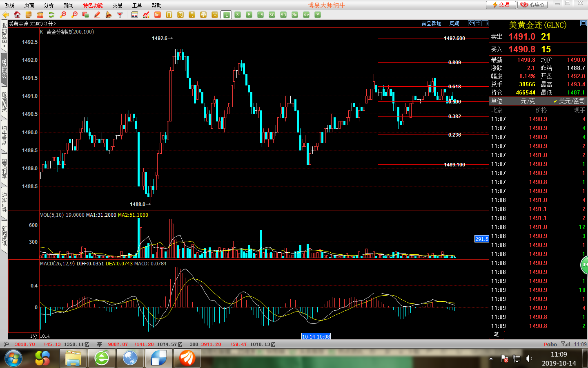Viewport: 588px width, 368px height.
Task: Switch to the daily (日) K-line period
Action: coord(169,15)
